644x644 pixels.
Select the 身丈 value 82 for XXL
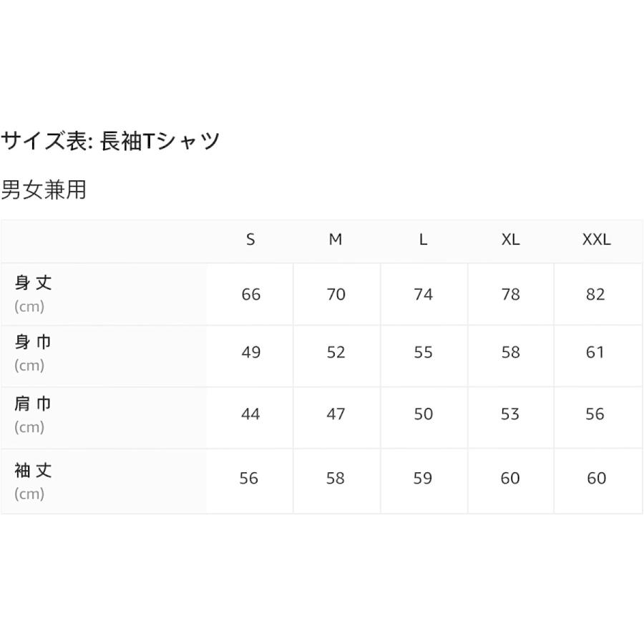(595, 294)
